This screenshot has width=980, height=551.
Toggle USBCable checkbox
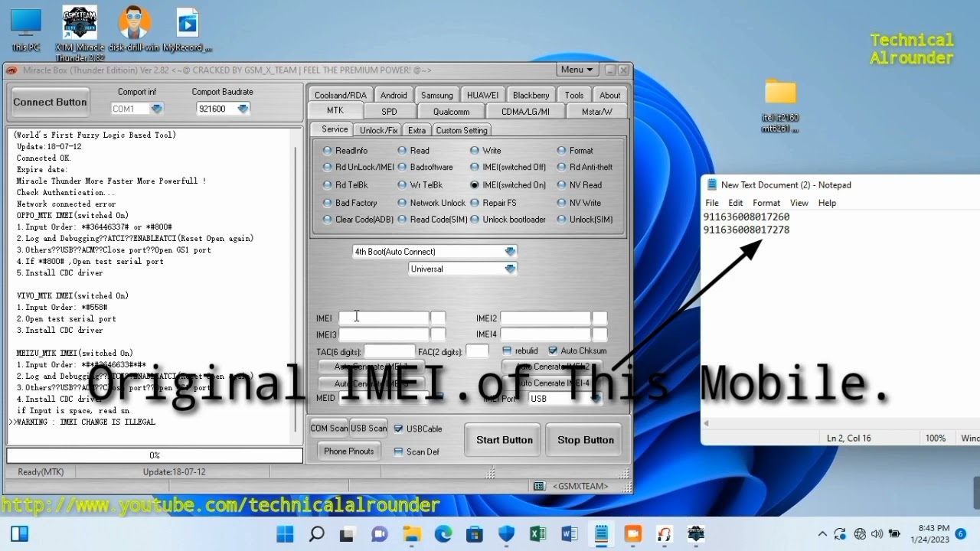[418, 429]
